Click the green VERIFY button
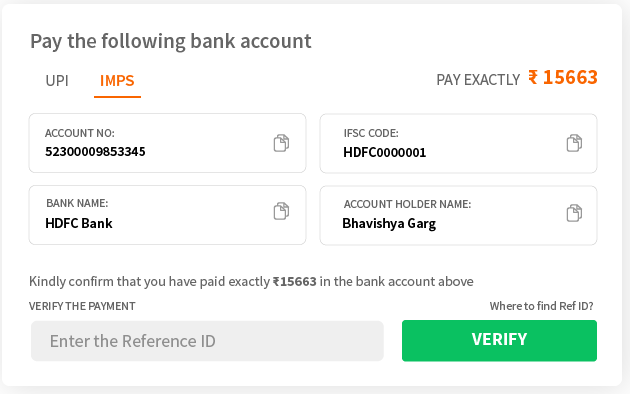Image resolution: width=630 pixels, height=394 pixels. click(x=499, y=341)
